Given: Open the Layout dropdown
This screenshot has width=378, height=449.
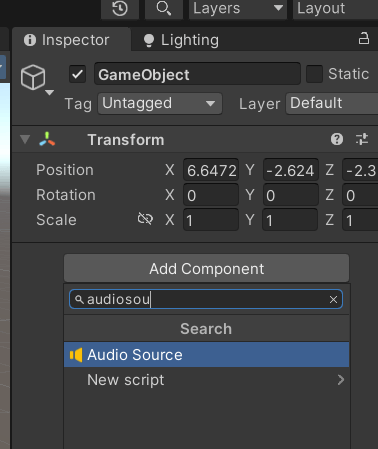Looking at the screenshot, I should click(335, 8).
